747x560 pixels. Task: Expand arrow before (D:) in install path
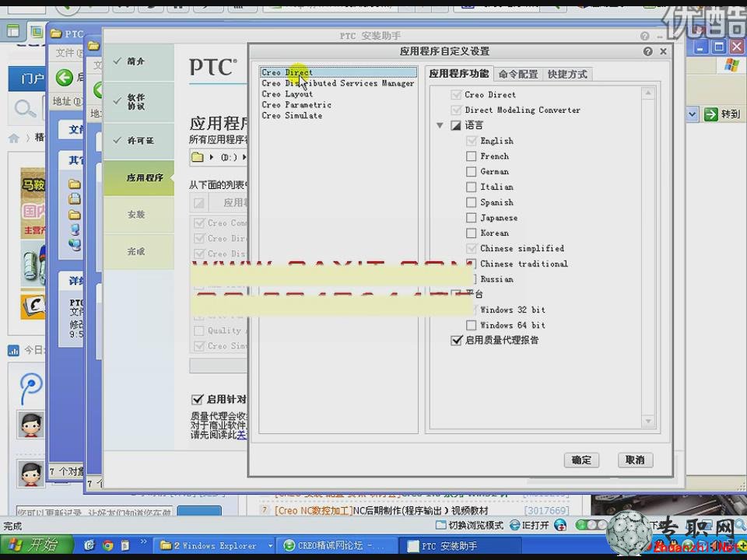pyautogui.click(x=212, y=156)
